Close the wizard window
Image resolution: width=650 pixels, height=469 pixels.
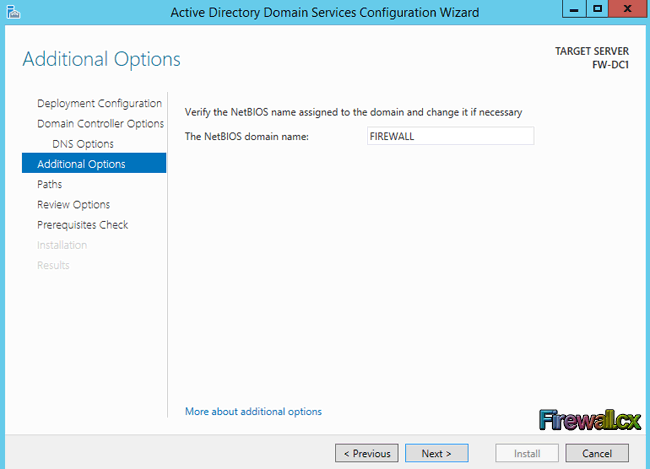click(627, 9)
